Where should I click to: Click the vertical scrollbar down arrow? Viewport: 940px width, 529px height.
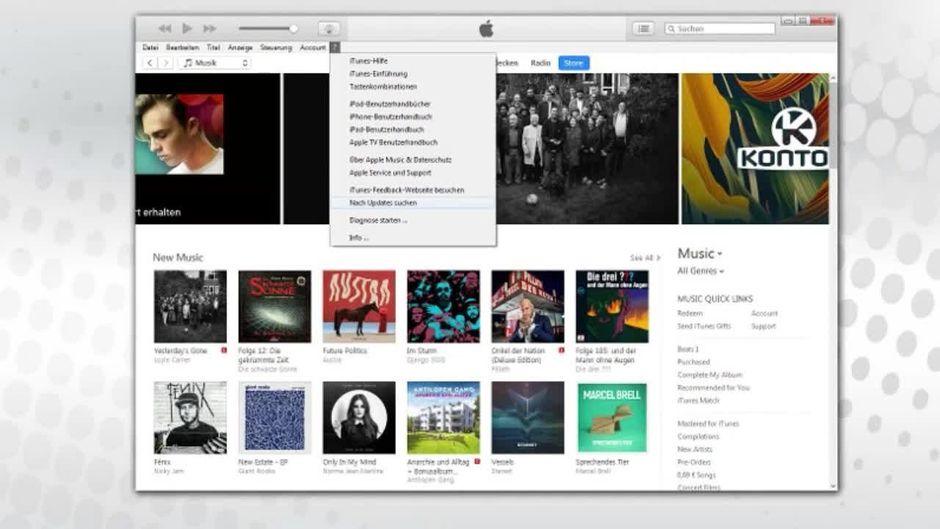tap(833, 486)
